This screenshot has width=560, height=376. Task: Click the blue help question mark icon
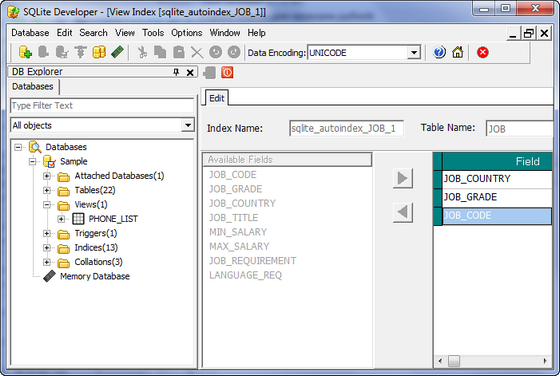[439, 52]
